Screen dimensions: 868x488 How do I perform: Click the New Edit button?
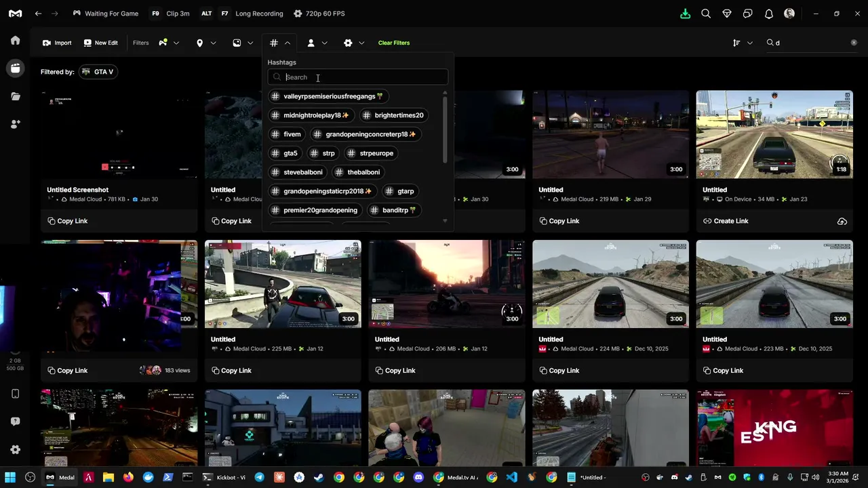[100, 43]
